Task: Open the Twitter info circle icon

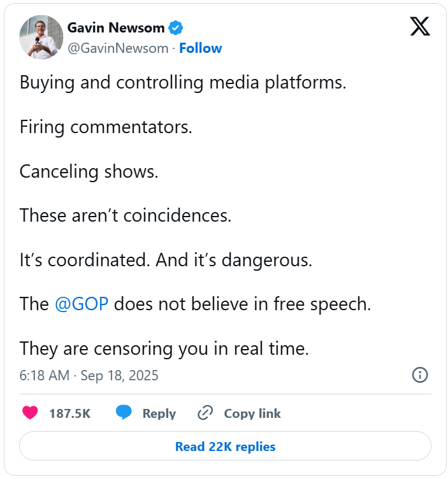Action: pyautogui.click(x=420, y=375)
